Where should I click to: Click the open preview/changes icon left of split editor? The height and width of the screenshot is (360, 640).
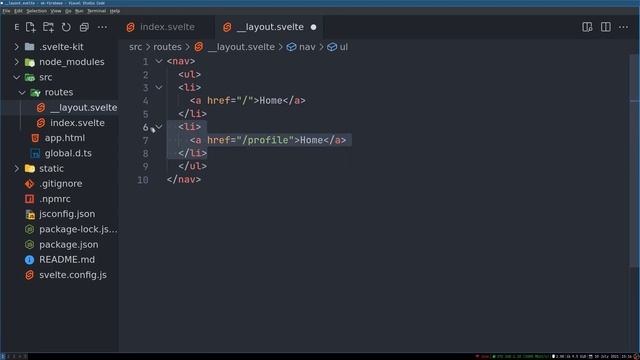[x=587, y=27]
